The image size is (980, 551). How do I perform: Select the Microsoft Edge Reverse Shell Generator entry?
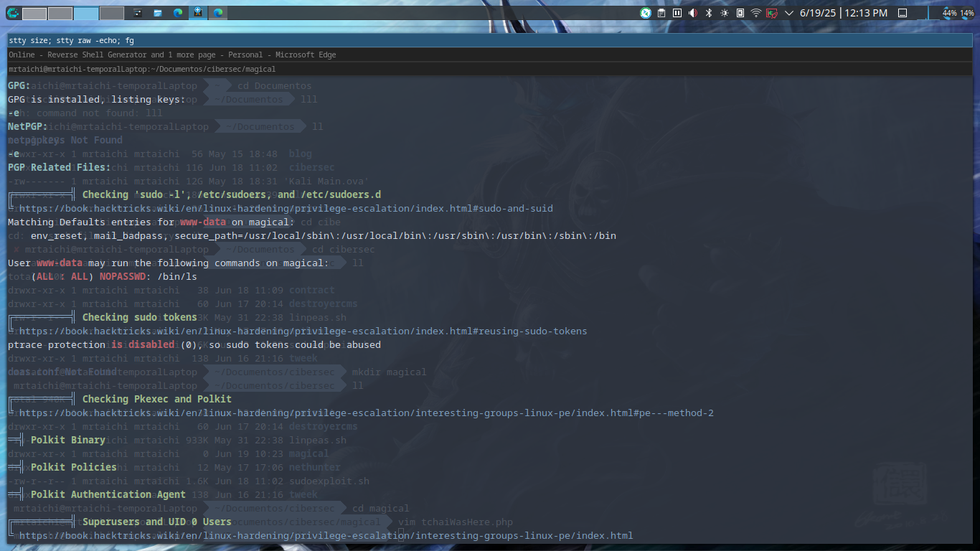pyautogui.click(x=490, y=55)
